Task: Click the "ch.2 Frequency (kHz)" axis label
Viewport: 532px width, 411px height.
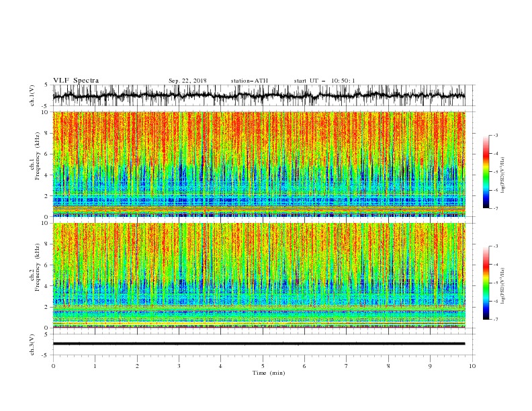Action: 34,267
